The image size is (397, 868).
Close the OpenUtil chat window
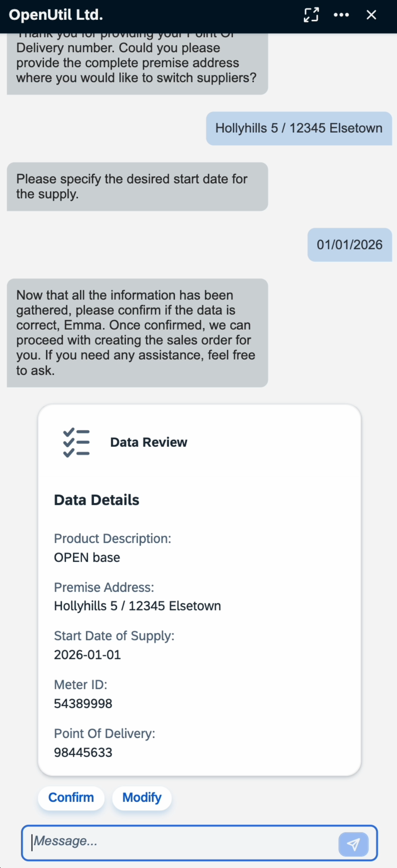(371, 15)
